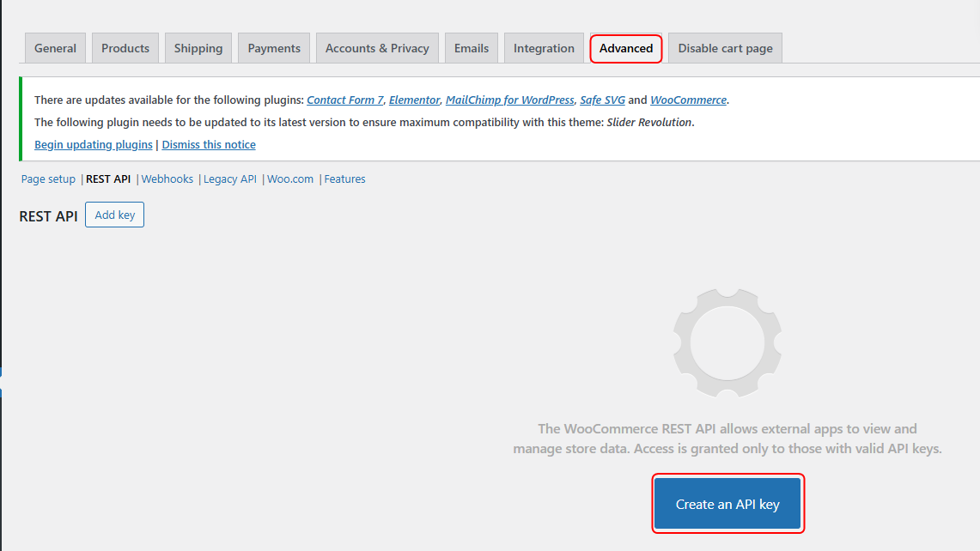Open the Contact Form 7 plugin link

tap(345, 100)
